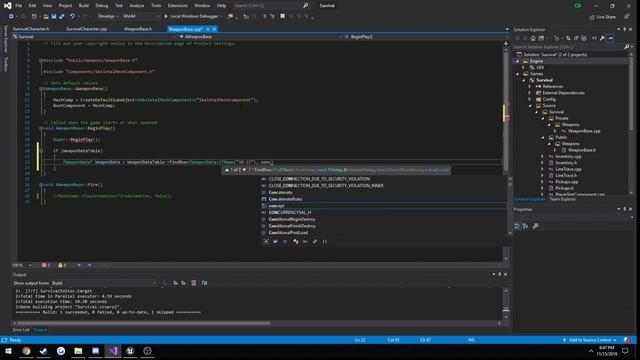The width and height of the screenshot is (640, 360).
Task: Click the Save icon in the toolbar
Action: tap(54, 16)
